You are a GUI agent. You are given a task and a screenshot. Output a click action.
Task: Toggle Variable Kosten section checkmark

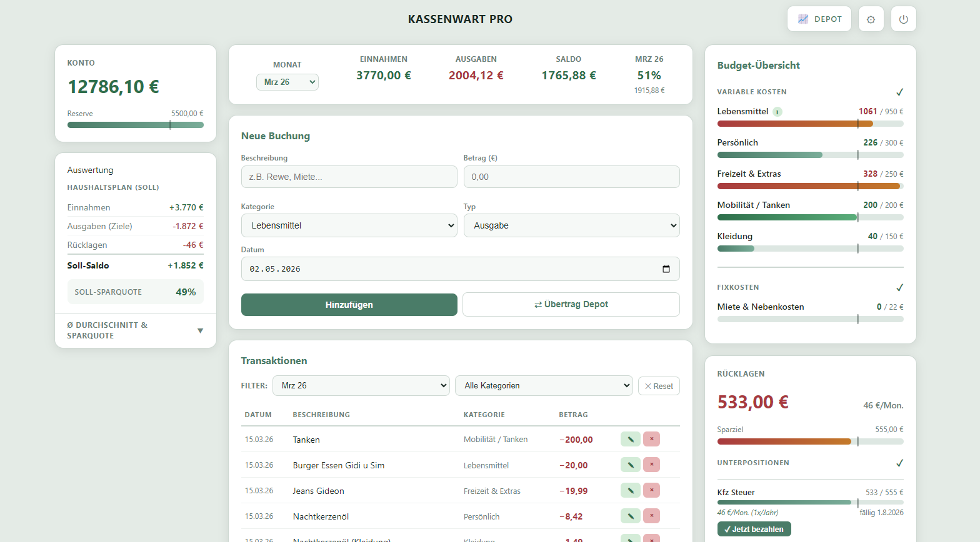tap(899, 92)
